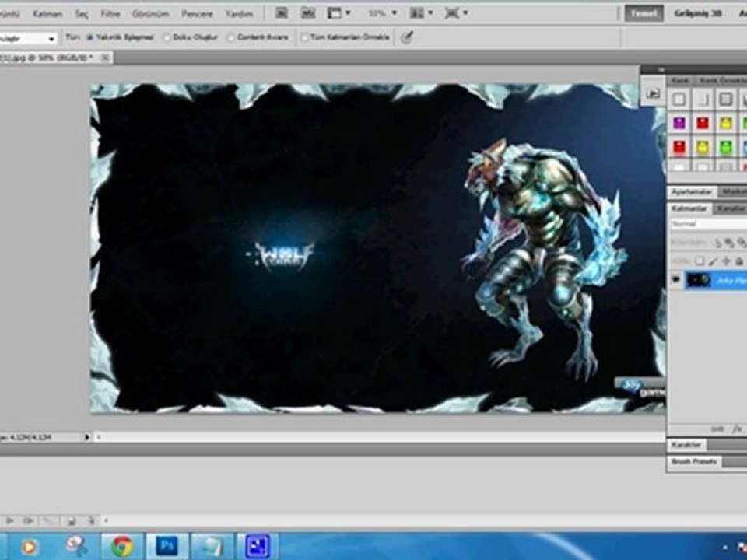Select the Yakınlık Eşleşmesi radio option

[x=120, y=37]
